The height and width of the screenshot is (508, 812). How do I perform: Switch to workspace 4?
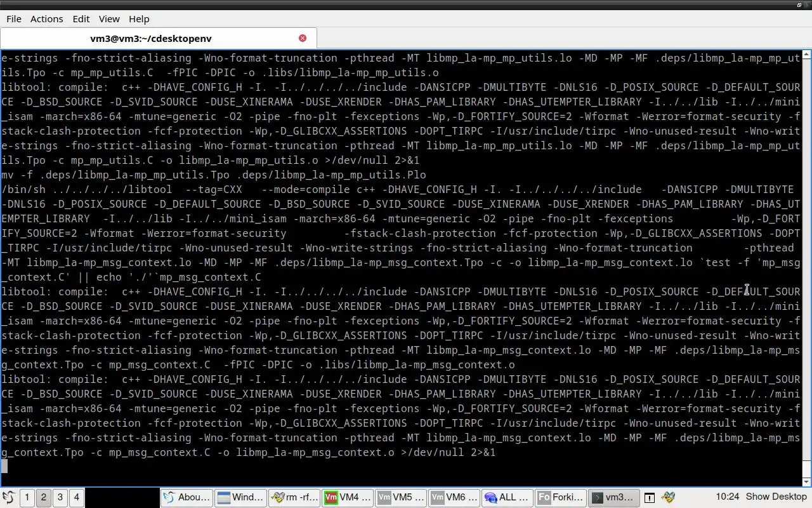coord(77,497)
